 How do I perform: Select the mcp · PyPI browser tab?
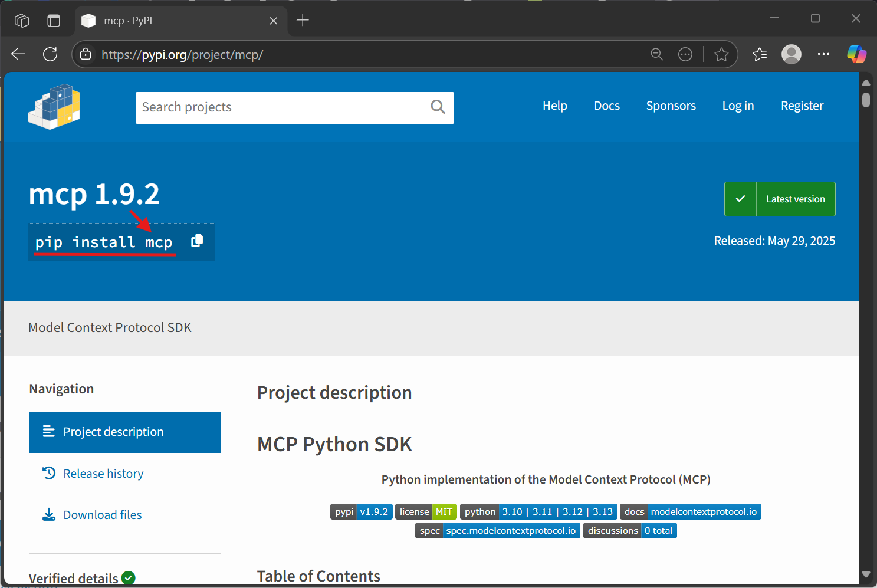coord(181,21)
